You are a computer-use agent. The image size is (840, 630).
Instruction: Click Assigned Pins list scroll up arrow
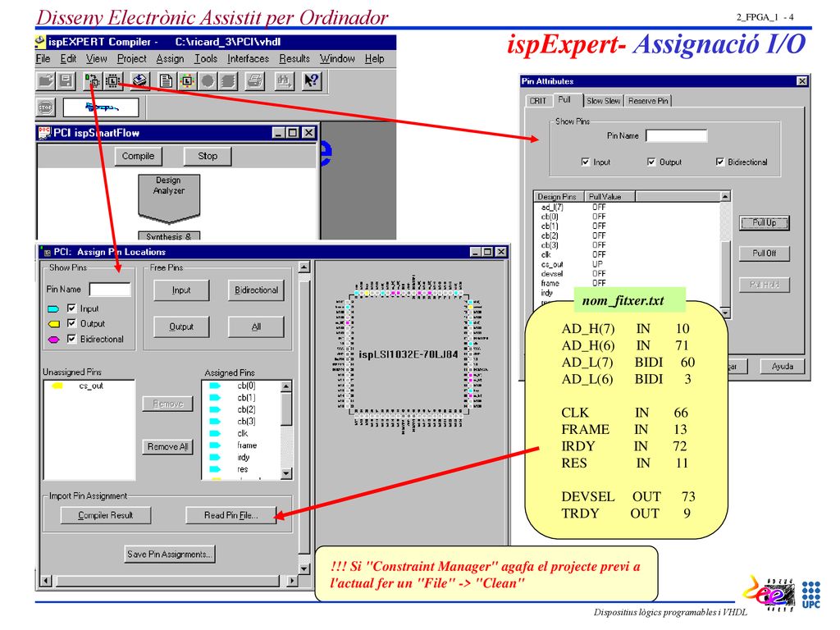pos(286,386)
